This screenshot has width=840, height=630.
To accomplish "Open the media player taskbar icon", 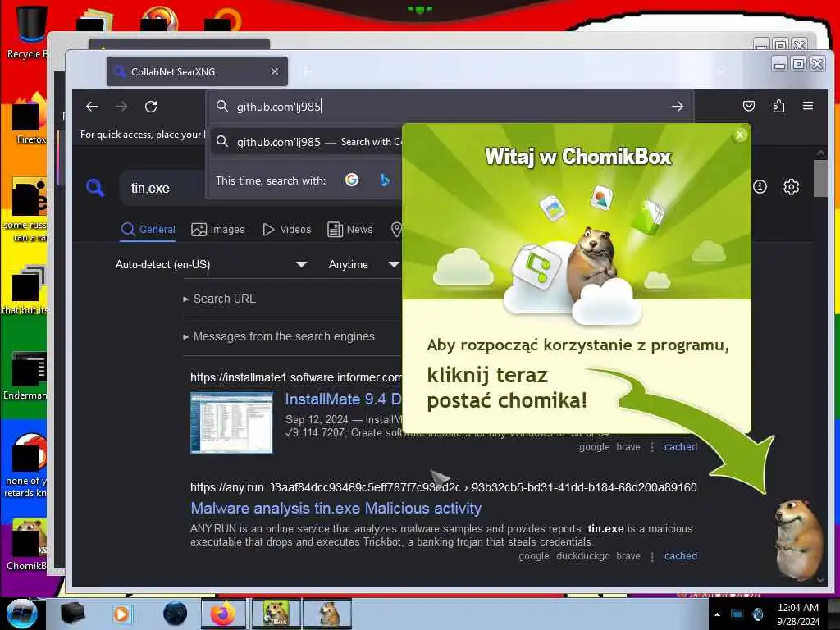I will click(x=121, y=614).
